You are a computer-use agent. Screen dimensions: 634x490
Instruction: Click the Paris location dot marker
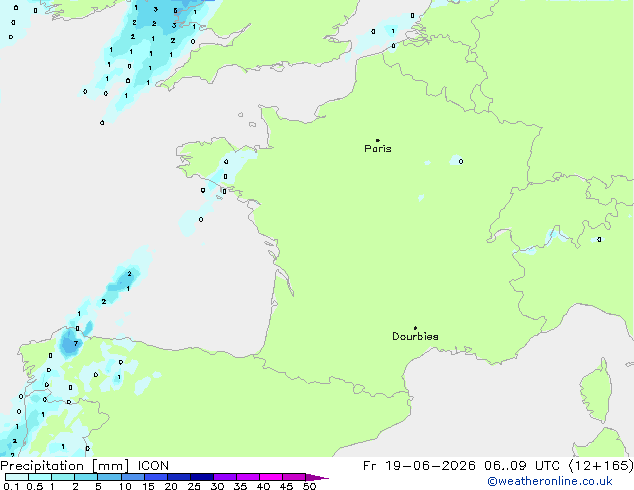(x=378, y=140)
